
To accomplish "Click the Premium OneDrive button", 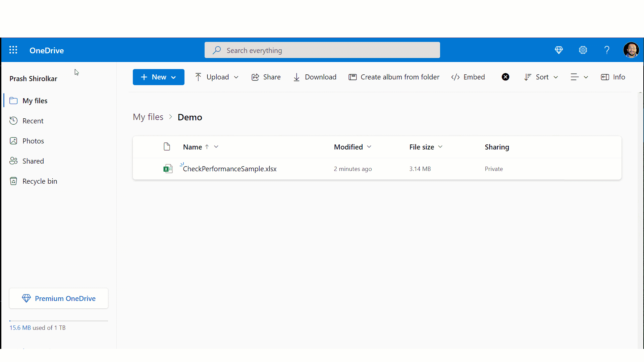I will click(x=59, y=298).
